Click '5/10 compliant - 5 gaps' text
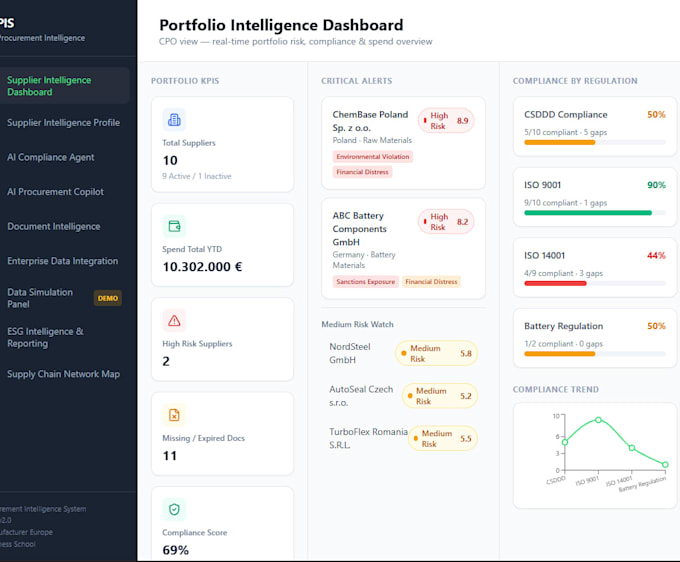 tap(566, 132)
